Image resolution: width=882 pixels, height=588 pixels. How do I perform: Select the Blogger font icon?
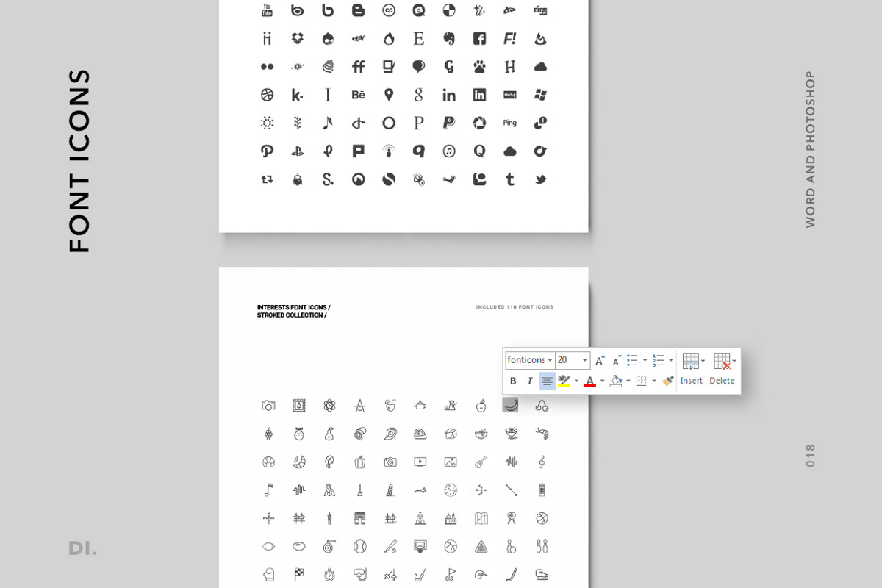358,10
